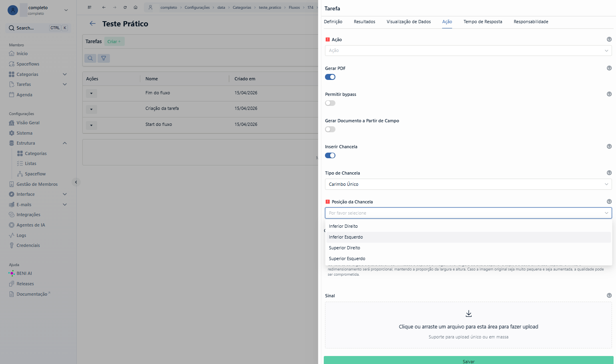Click help icon for Inserir Chancela
The image size is (616, 364).
609,146
